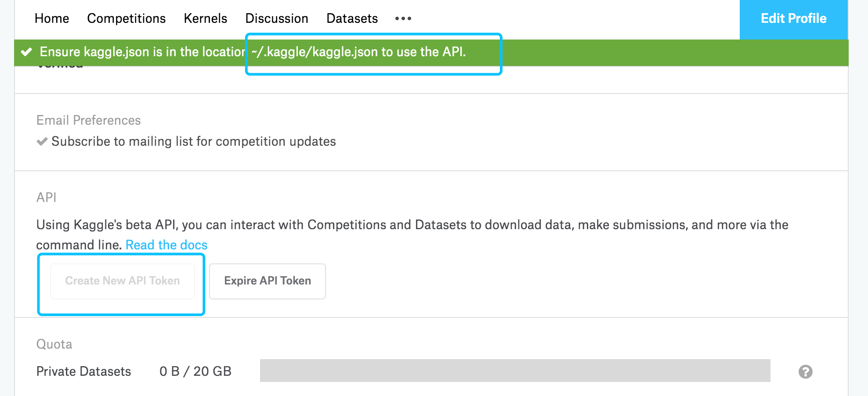
Task: Toggle Subscribe to mailing list checkbox
Action: click(x=42, y=141)
